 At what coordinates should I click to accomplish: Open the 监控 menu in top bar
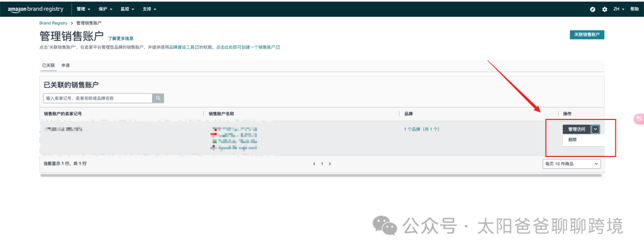point(128,9)
